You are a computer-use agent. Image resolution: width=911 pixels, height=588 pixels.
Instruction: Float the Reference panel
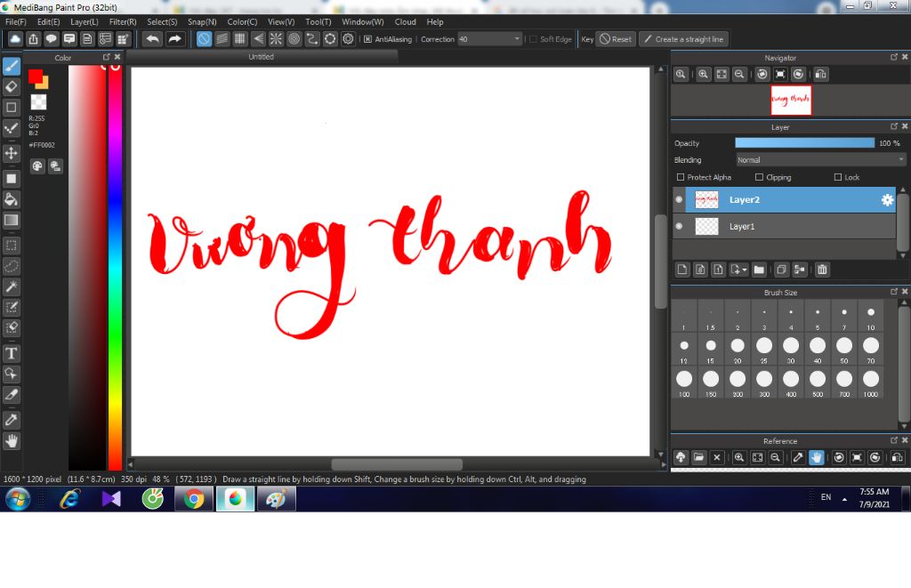point(893,439)
